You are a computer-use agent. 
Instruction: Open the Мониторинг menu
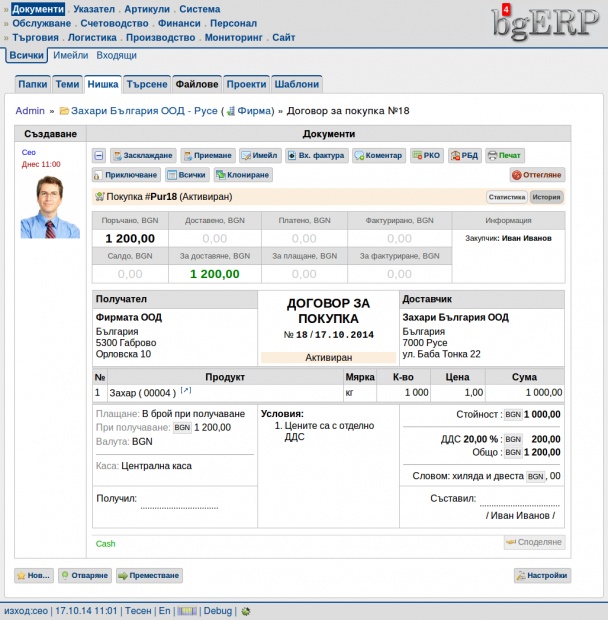[x=234, y=38]
